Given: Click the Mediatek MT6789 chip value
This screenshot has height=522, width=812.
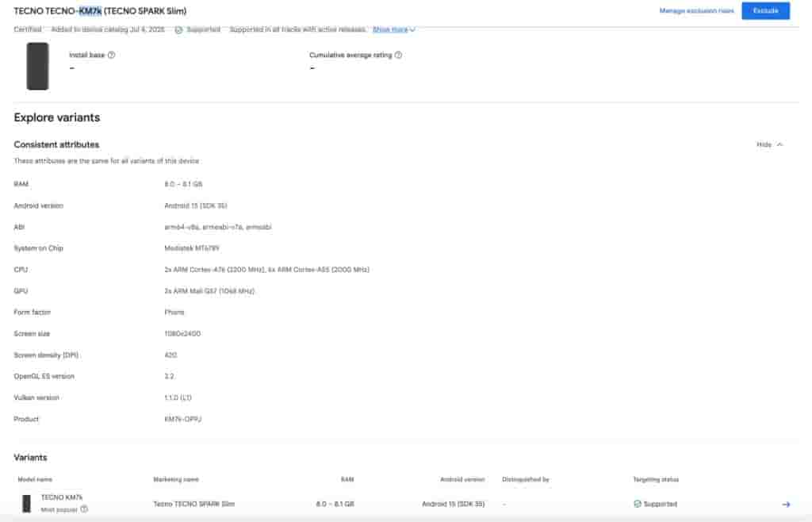Looking at the screenshot, I should pyautogui.click(x=192, y=248).
